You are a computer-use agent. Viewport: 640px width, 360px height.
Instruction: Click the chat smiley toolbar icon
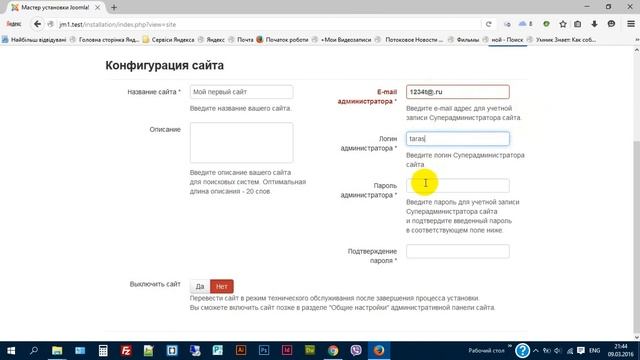pyautogui.click(x=611, y=24)
